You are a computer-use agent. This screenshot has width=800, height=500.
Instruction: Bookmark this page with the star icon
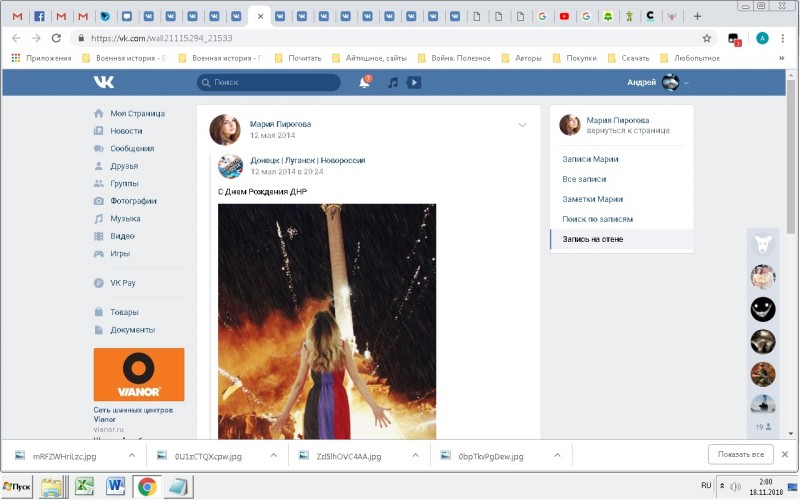pos(707,38)
